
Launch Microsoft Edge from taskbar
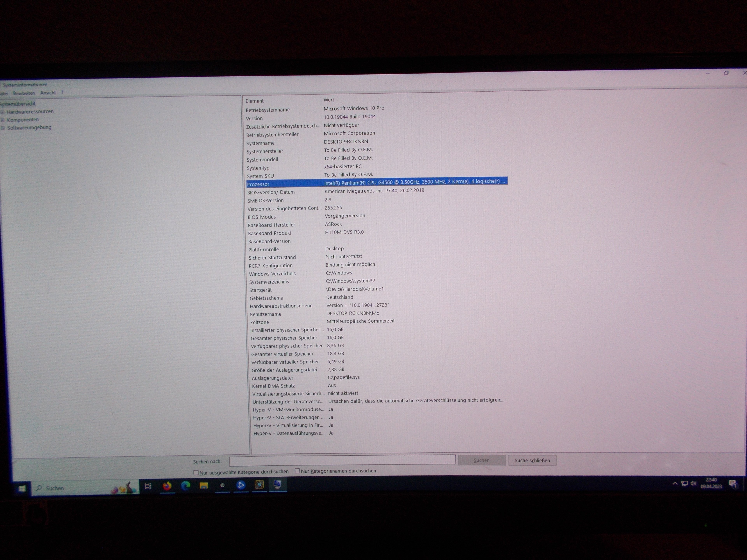185,486
